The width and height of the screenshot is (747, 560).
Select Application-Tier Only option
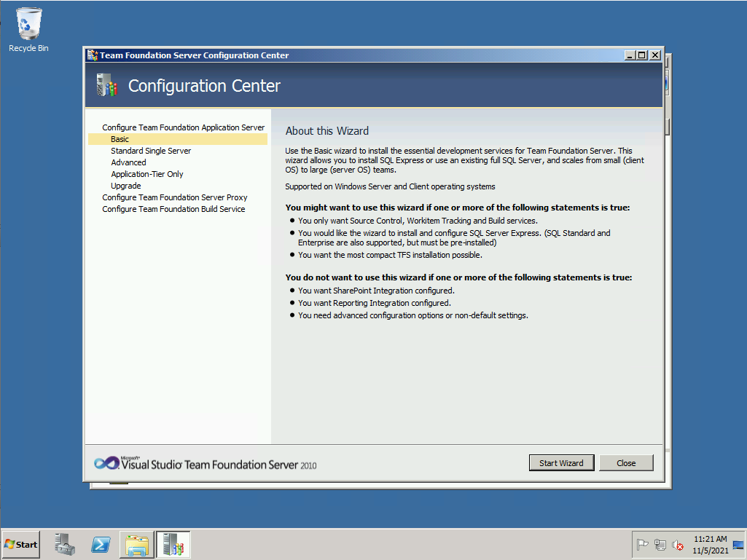click(147, 174)
